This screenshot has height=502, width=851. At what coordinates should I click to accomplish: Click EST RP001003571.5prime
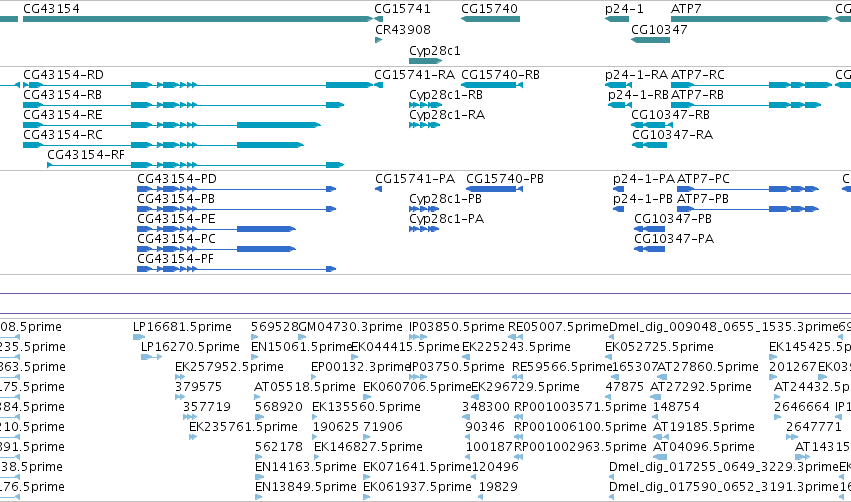[x=580, y=407]
